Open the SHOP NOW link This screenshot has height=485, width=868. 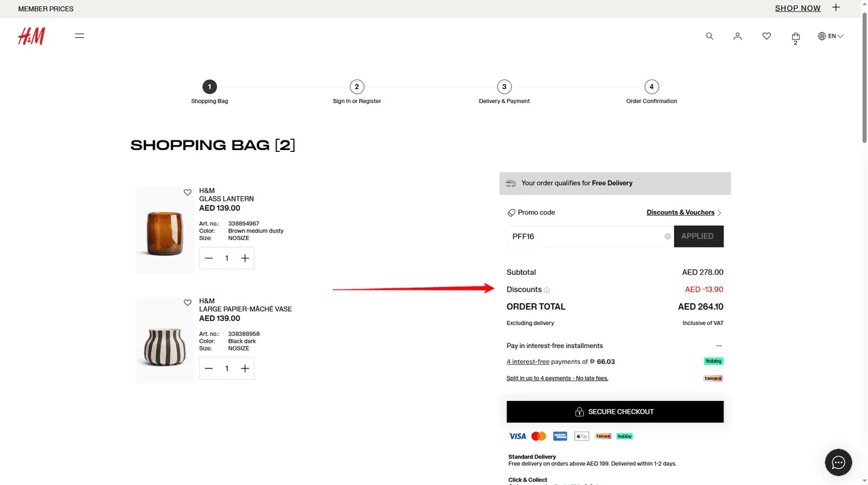tap(797, 8)
